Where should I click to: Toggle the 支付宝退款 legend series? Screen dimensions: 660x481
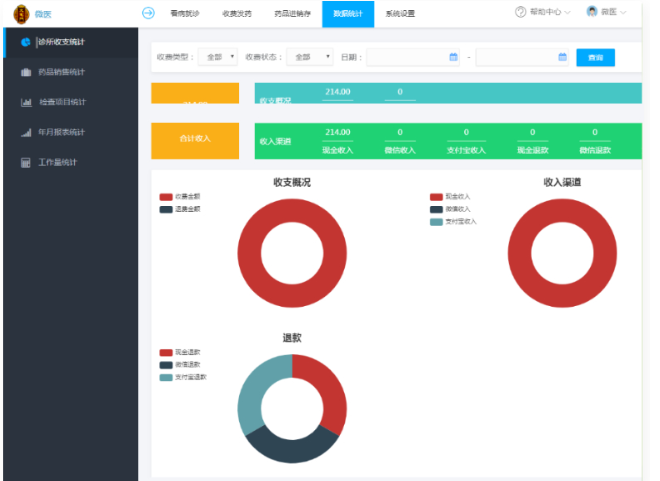[166, 377]
